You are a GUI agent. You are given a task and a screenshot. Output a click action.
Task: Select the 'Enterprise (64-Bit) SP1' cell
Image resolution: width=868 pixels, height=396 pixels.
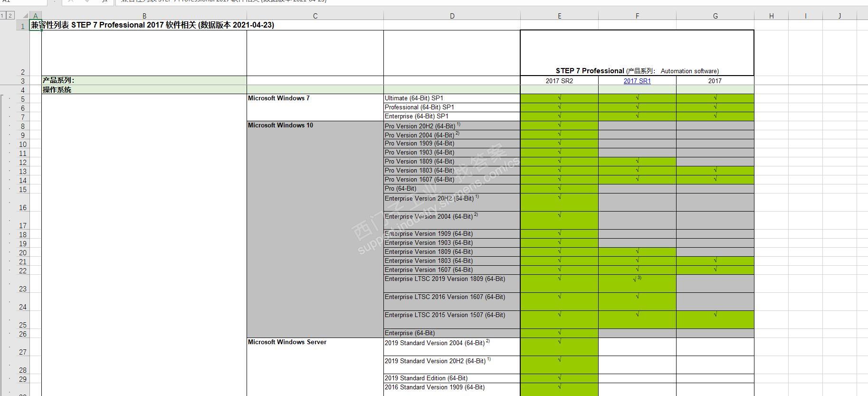tap(452, 116)
